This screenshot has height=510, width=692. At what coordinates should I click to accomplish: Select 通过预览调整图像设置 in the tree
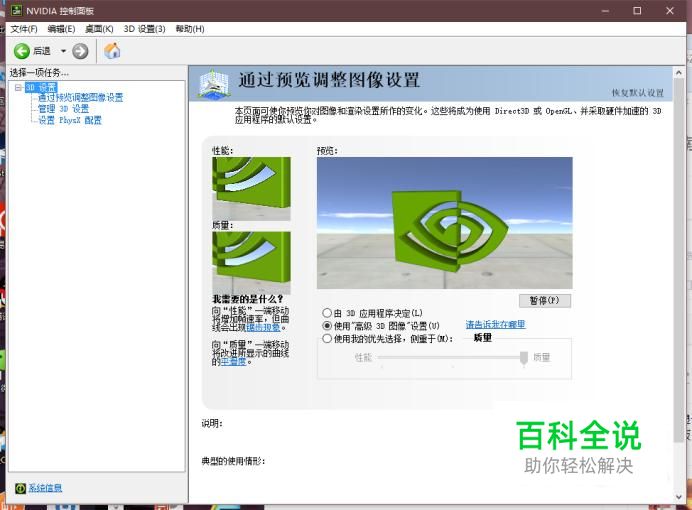pos(80,98)
